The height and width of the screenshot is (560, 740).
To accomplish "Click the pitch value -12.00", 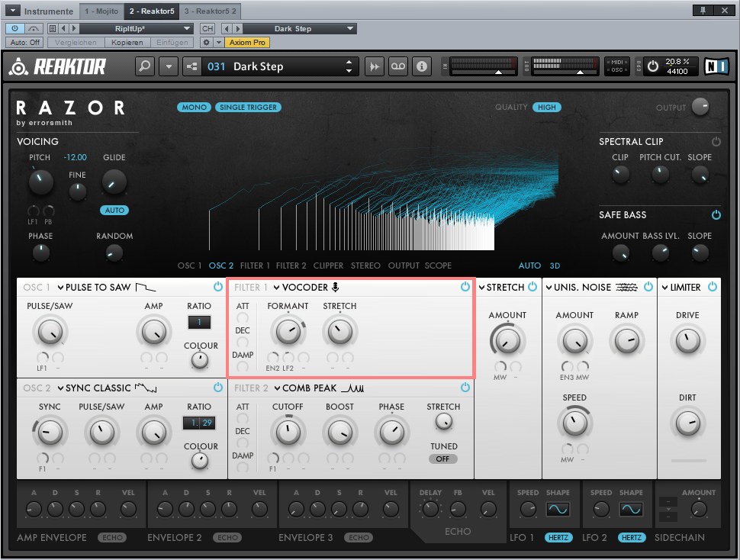I will [75, 157].
